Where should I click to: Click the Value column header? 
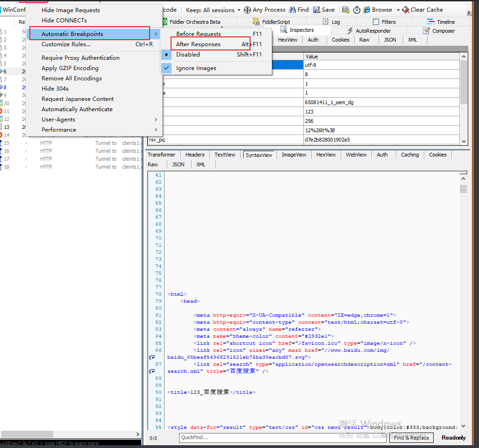[x=381, y=57]
